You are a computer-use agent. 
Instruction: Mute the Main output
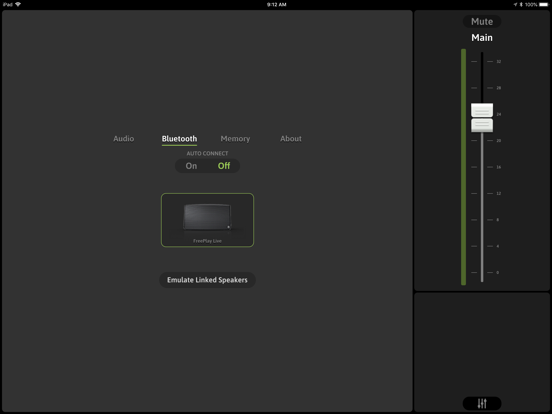(482, 21)
